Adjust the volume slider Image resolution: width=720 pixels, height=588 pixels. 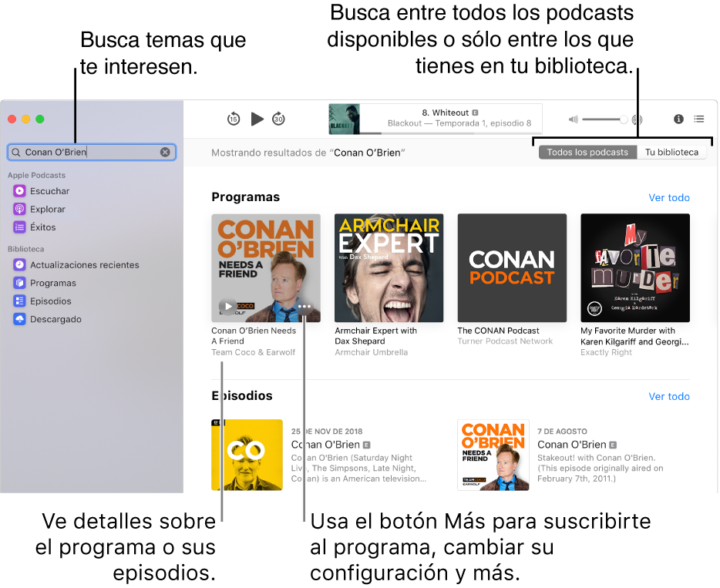[604, 119]
